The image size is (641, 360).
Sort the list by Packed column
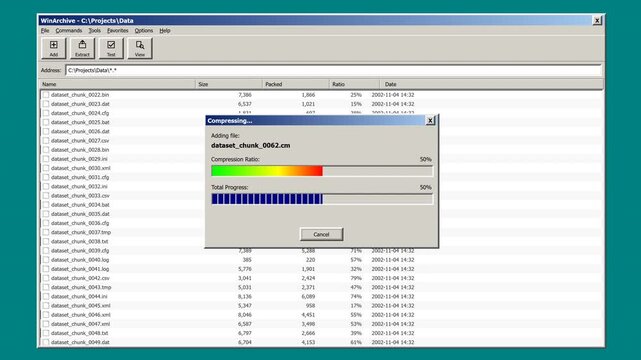[x=296, y=84]
